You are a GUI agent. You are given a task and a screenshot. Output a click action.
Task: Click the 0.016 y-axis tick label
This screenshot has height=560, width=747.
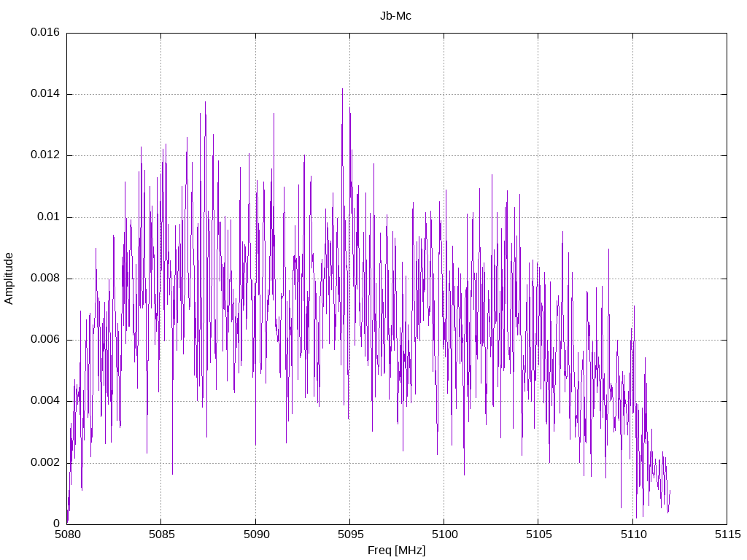click(x=45, y=32)
